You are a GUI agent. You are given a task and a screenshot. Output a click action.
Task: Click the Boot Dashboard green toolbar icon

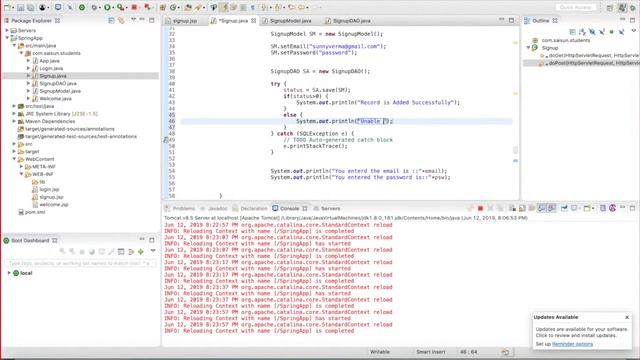(x=82, y=7)
